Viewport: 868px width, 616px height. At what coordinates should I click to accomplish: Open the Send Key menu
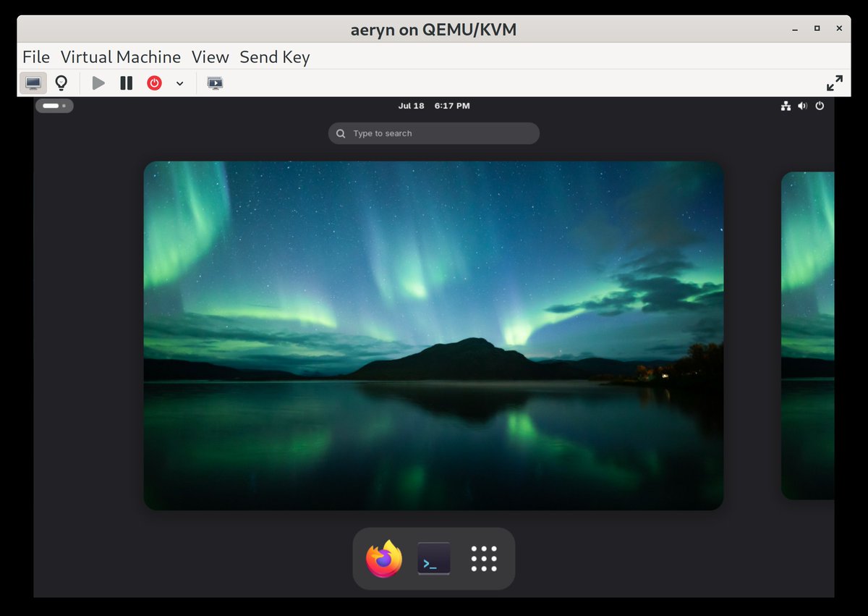coord(275,57)
